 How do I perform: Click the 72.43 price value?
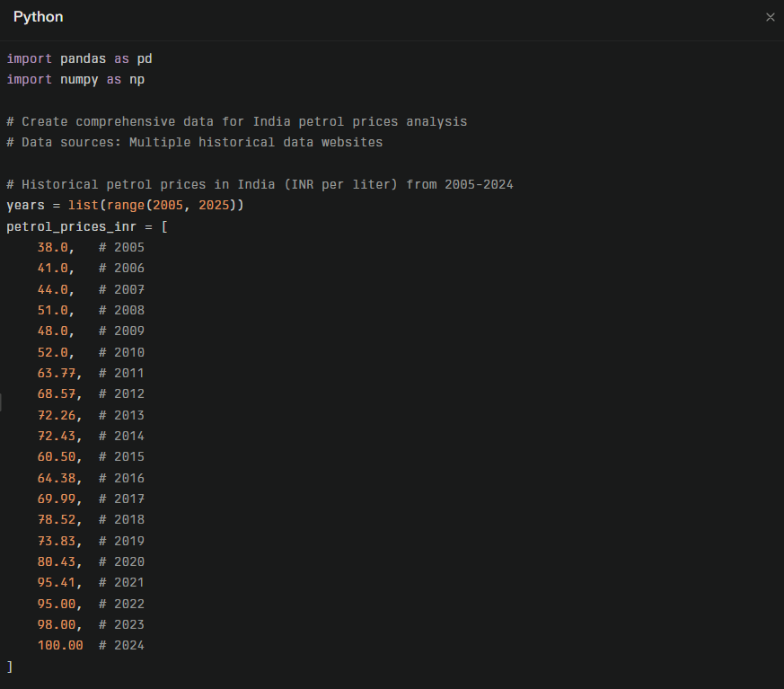[57, 436]
